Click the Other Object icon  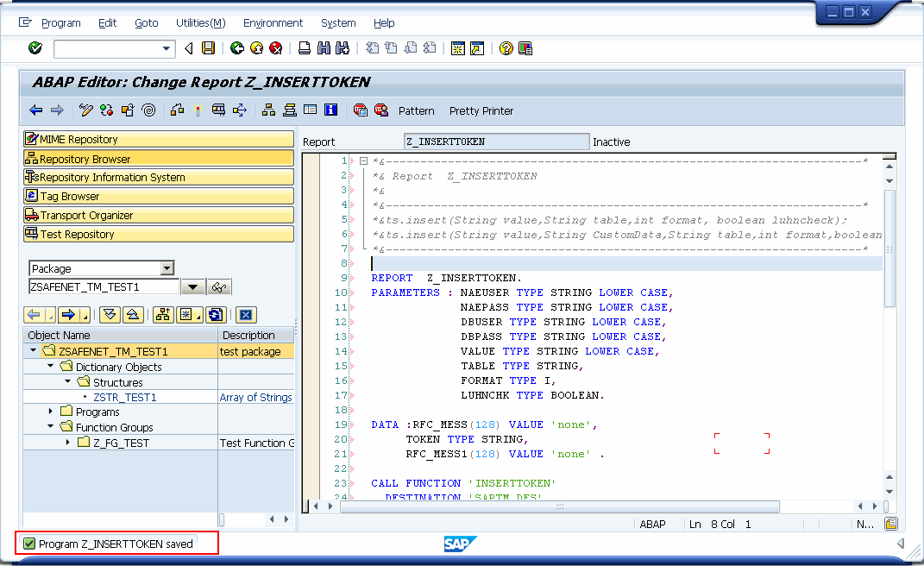(128, 110)
